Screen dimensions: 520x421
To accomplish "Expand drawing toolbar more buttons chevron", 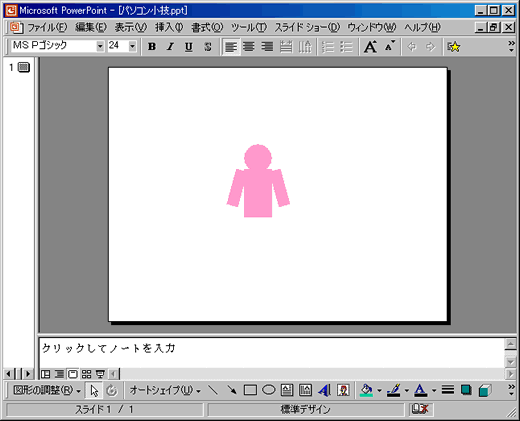I will pos(511,390).
